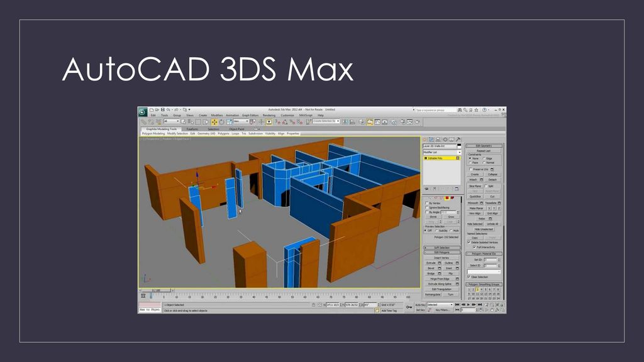The height and width of the screenshot is (362, 644).
Task: Open the Customize menu
Action: point(287,116)
